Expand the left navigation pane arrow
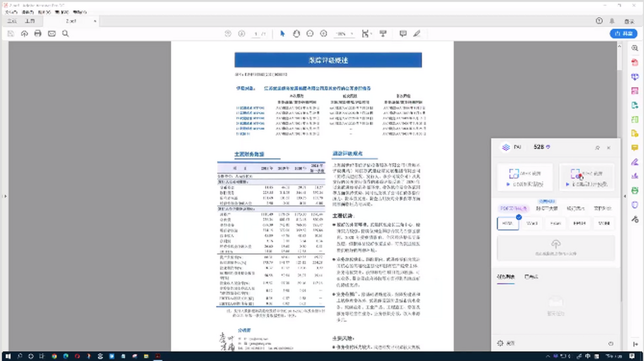This screenshot has width=644, height=361. point(5,196)
